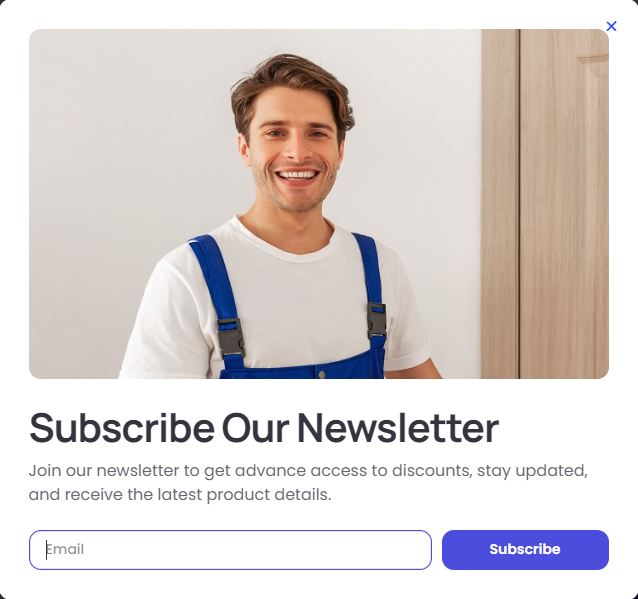The image size is (638, 599).
Task: Click the stay updated phrase
Action: pyautogui.click(x=532, y=471)
